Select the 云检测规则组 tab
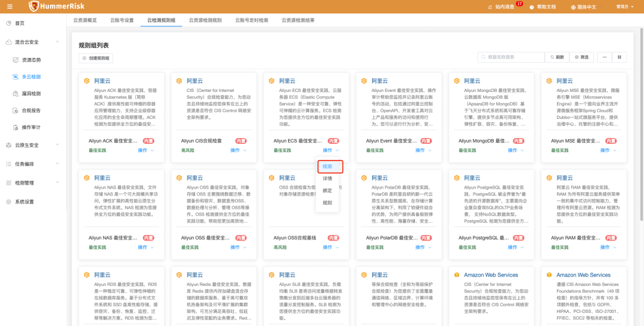Viewport: 644px width, 326px height. (x=162, y=20)
